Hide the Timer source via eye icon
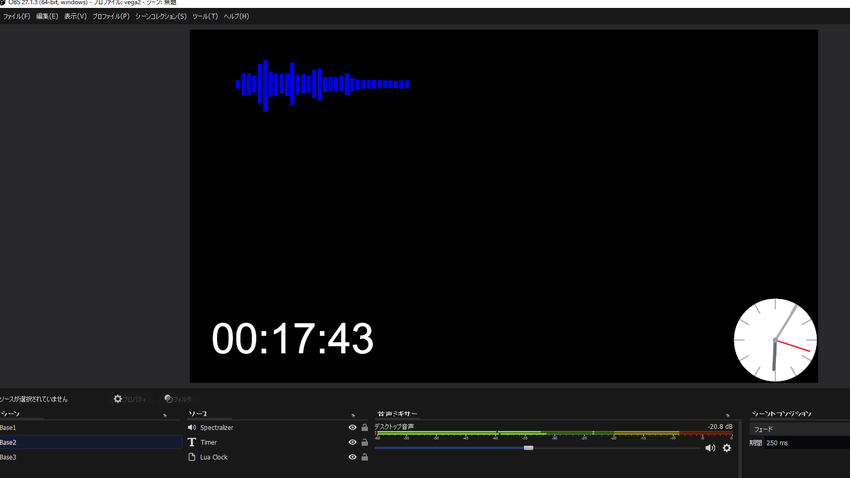 [352, 442]
